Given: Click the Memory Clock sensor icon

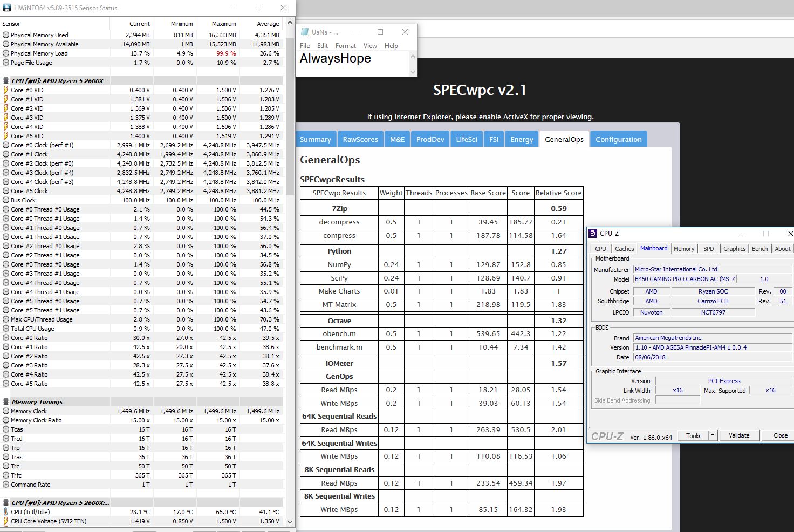Looking at the screenshot, I should click(x=6, y=411).
